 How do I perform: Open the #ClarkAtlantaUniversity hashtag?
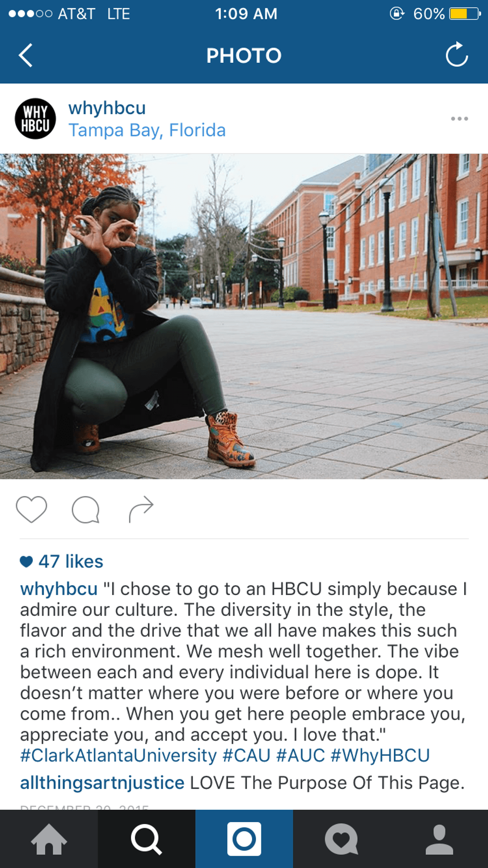119,755
